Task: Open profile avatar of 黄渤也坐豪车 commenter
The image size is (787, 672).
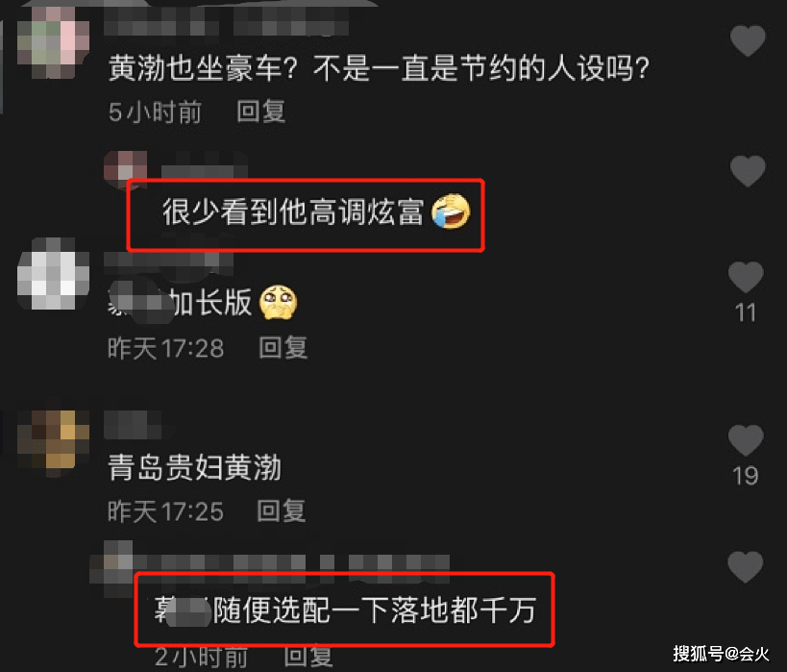Action: 53,42
